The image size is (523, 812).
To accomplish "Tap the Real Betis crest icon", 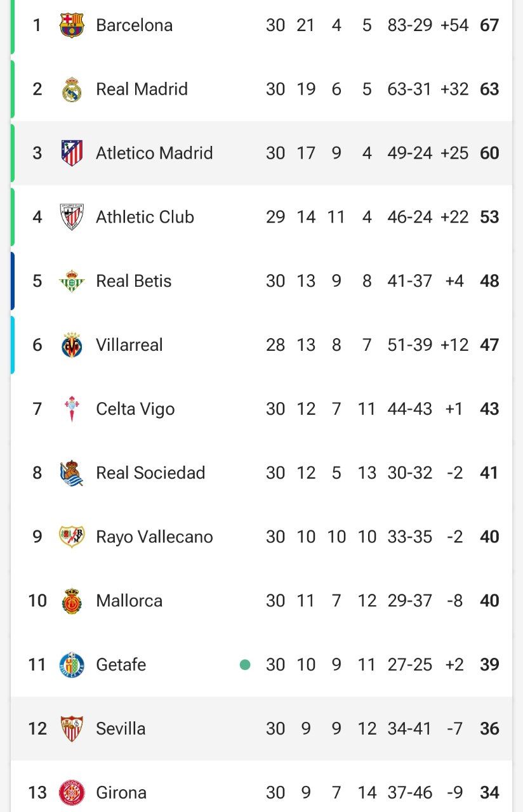I will coord(72,281).
